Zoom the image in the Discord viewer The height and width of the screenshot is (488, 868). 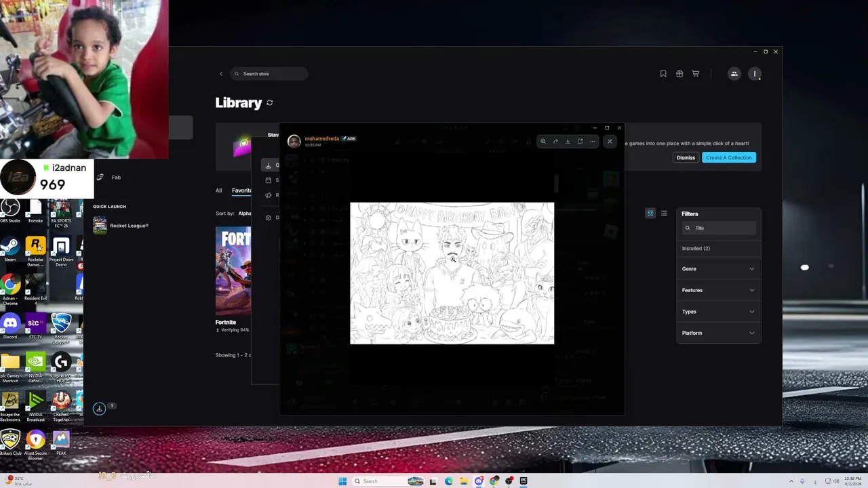click(x=543, y=142)
